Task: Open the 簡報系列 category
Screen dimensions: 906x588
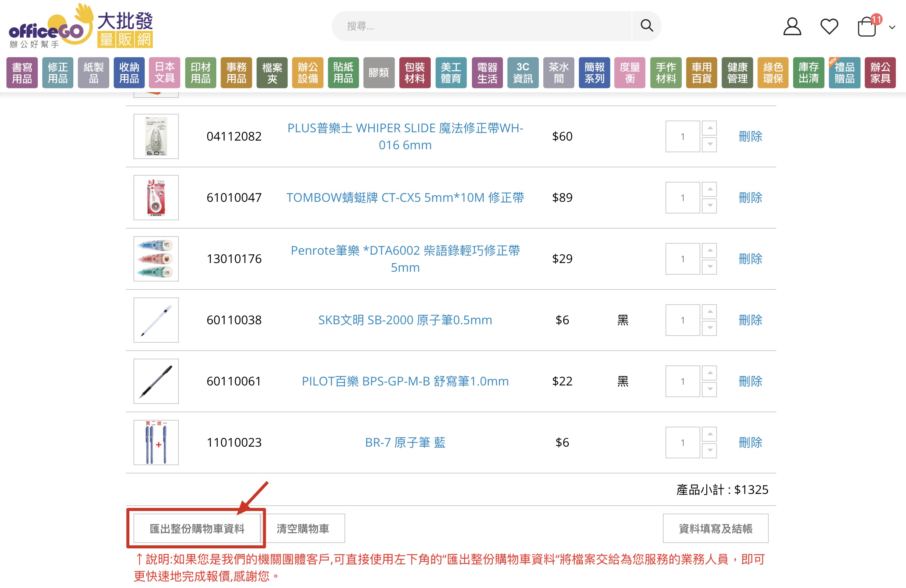Action: [x=595, y=73]
